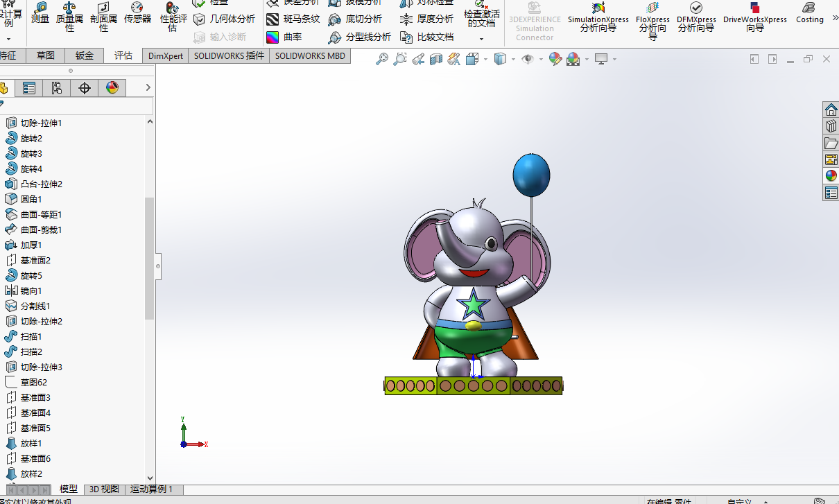
Task: Open Custom Properties task pane
Action: (831, 193)
